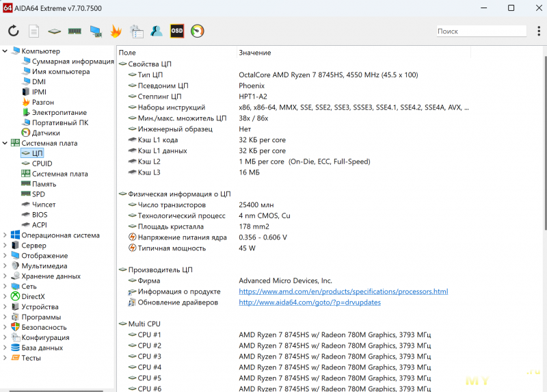The height and width of the screenshot is (392, 547).
Task: Click the Тесты category icon
Action: pyautogui.click(x=15, y=358)
